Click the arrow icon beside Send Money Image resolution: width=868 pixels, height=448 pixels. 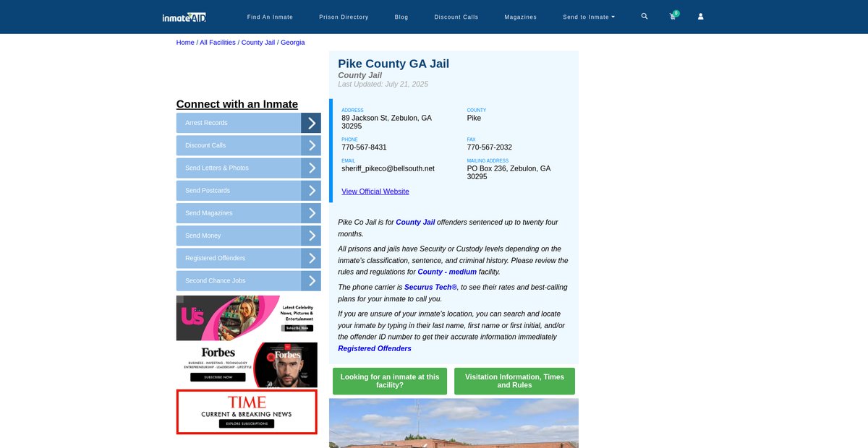(311, 236)
